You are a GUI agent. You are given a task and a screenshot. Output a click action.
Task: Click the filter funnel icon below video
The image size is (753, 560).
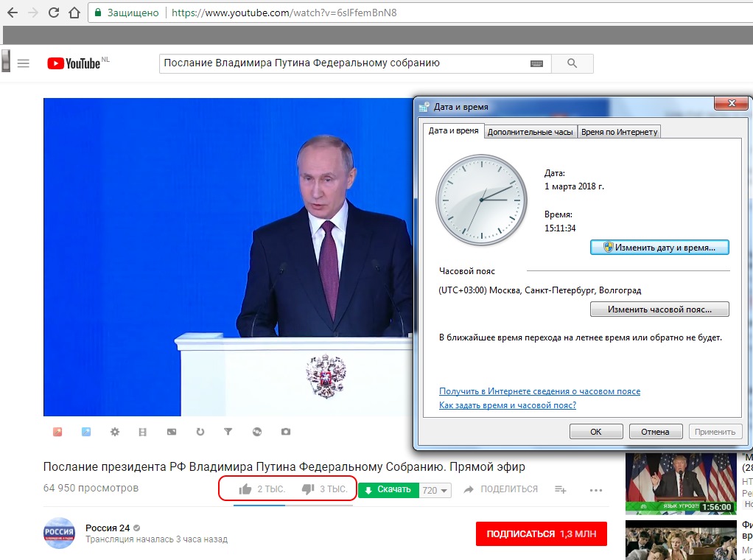pos(228,432)
